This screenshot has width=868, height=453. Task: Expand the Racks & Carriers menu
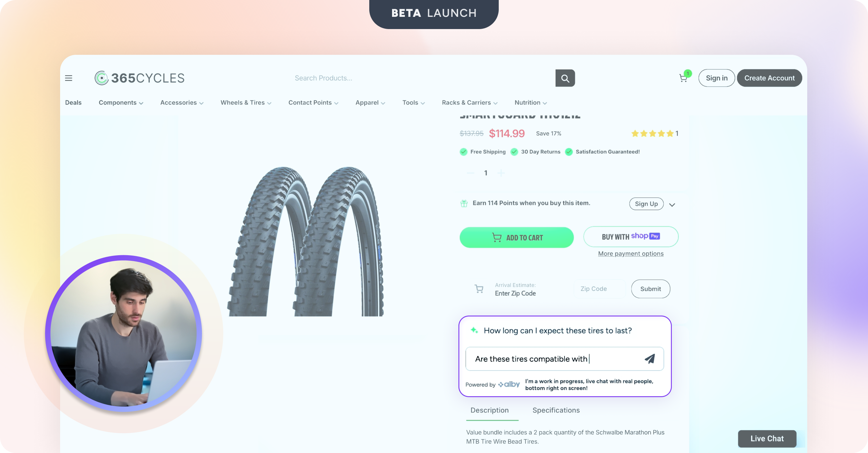pos(470,102)
